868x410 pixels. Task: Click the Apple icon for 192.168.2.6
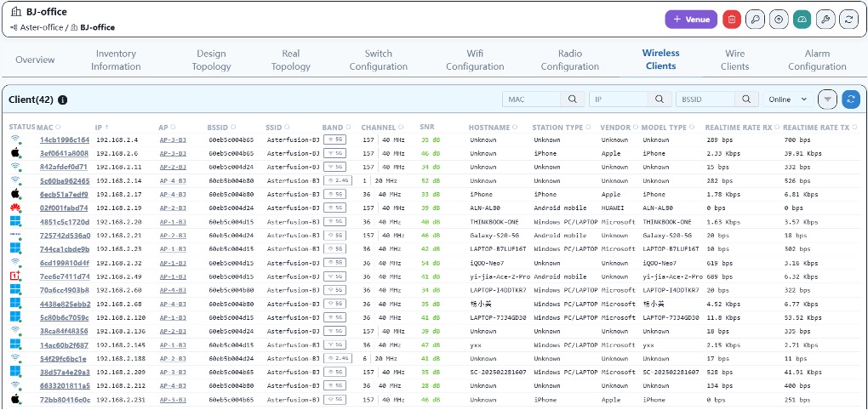(15, 153)
